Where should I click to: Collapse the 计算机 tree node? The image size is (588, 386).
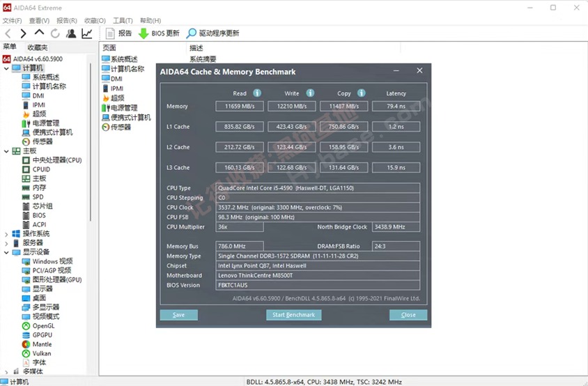[x=6, y=68]
